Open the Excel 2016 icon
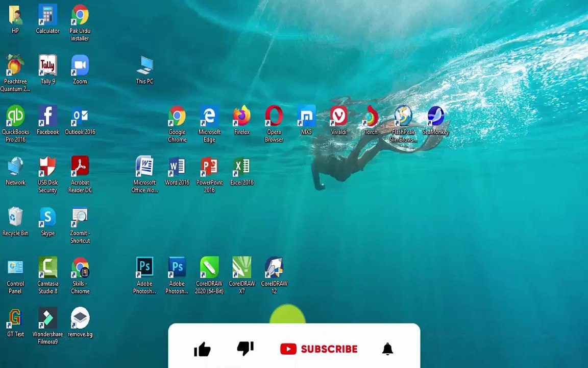The height and width of the screenshot is (368, 588). [242, 167]
